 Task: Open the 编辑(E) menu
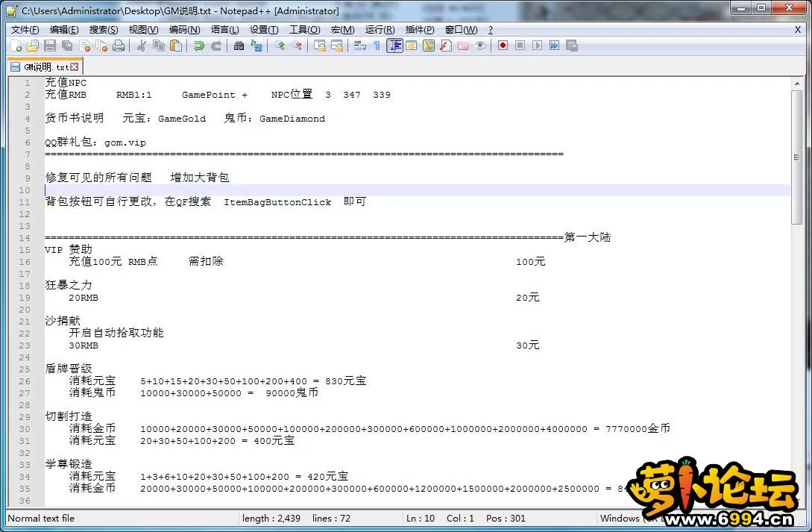coord(64,30)
